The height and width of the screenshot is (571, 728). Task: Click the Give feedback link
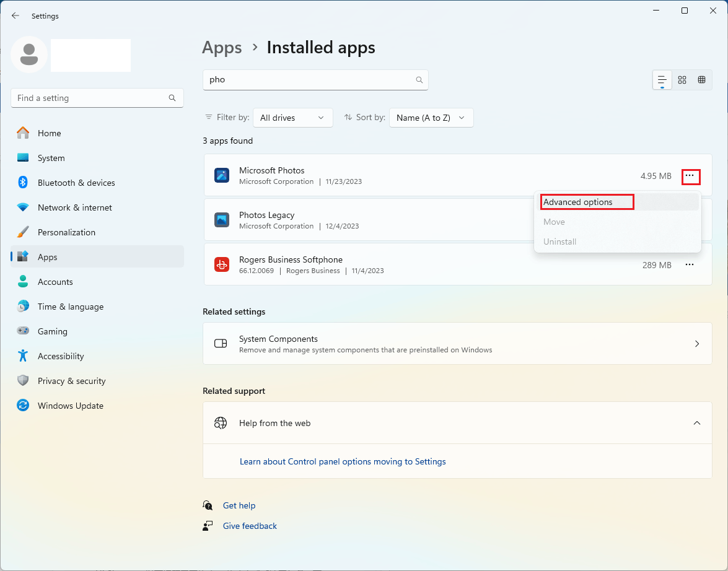(250, 526)
